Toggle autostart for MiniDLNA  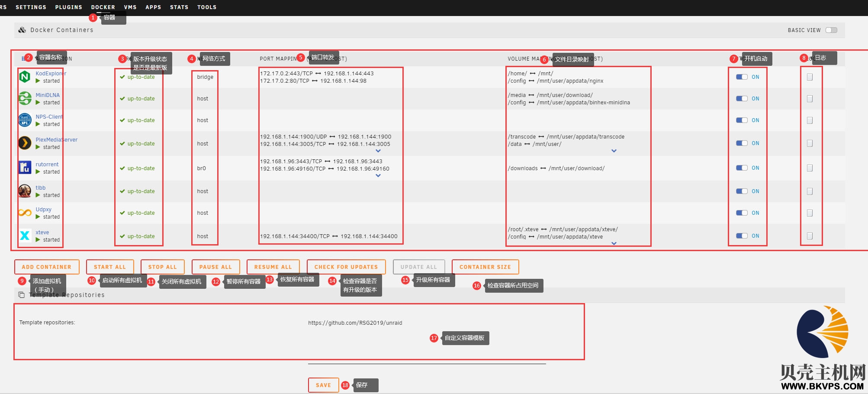click(742, 99)
